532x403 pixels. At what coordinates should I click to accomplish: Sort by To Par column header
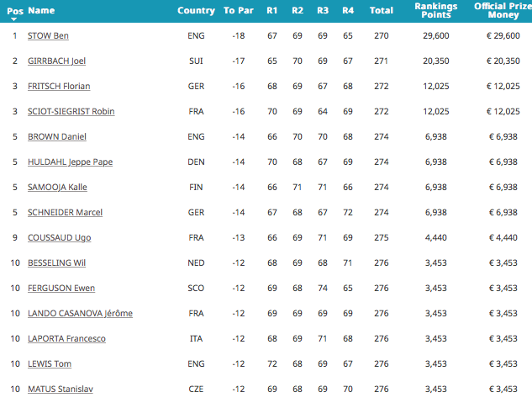tap(239, 11)
